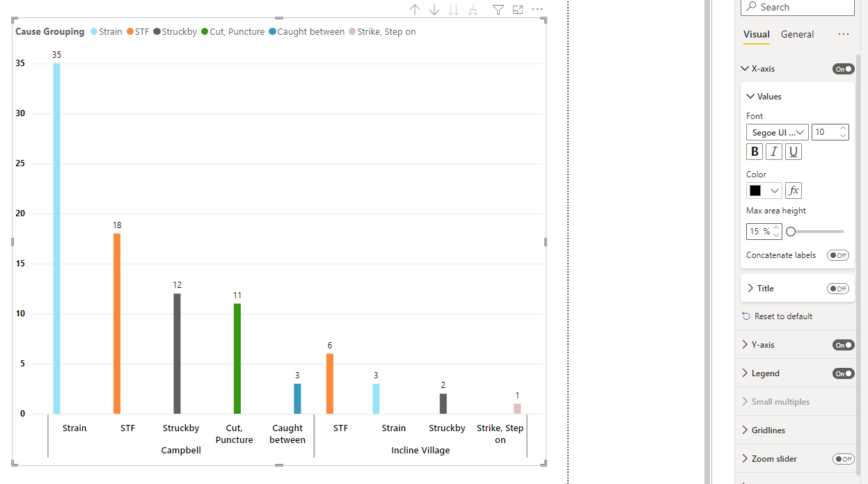Toggle italic font for X-axis values
The height and width of the screenshot is (484, 868).
tap(774, 152)
